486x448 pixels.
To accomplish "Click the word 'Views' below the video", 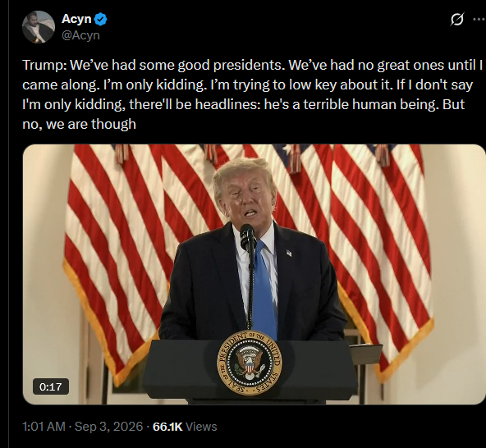I will (201, 427).
